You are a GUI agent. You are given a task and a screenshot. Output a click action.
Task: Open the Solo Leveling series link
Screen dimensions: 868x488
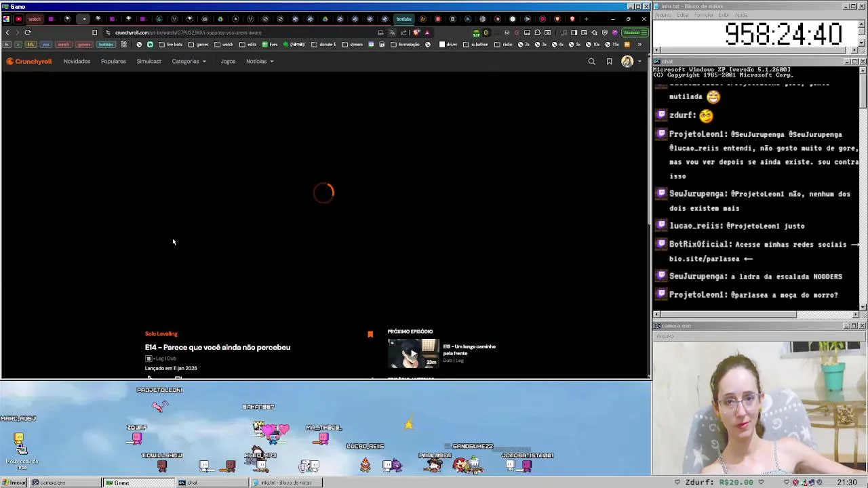161,333
